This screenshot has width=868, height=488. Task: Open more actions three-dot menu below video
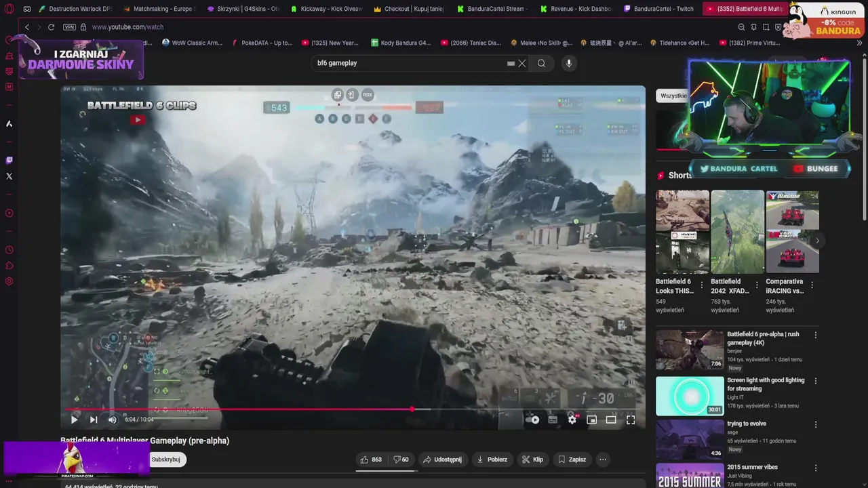click(x=603, y=460)
